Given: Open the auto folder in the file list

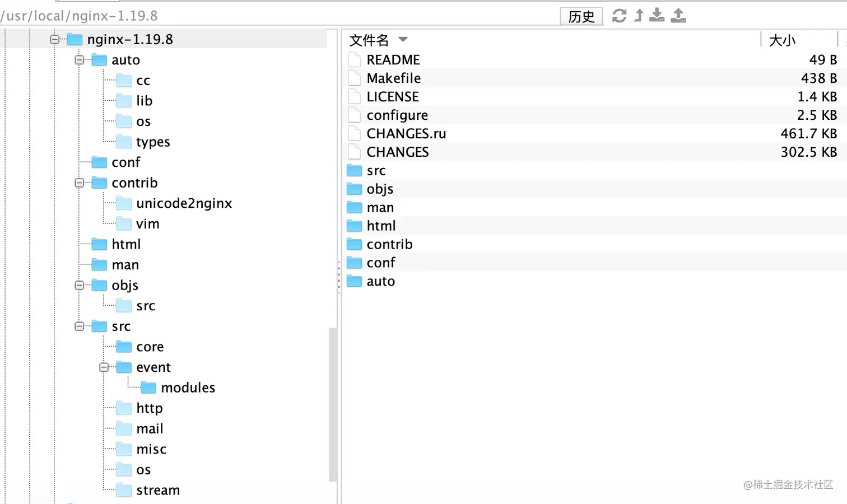Looking at the screenshot, I should tap(380, 281).
